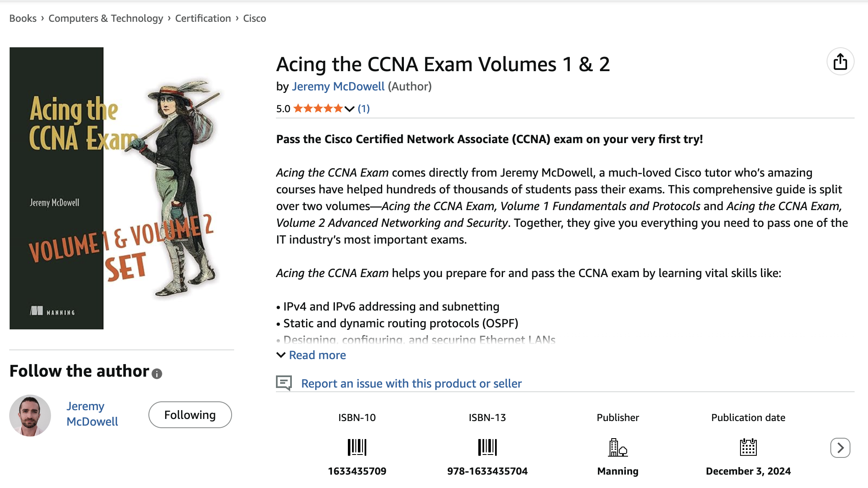The height and width of the screenshot is (488, 868).
Task: Click the ISBN-10 barcode icon
Action: coord(357,447)
